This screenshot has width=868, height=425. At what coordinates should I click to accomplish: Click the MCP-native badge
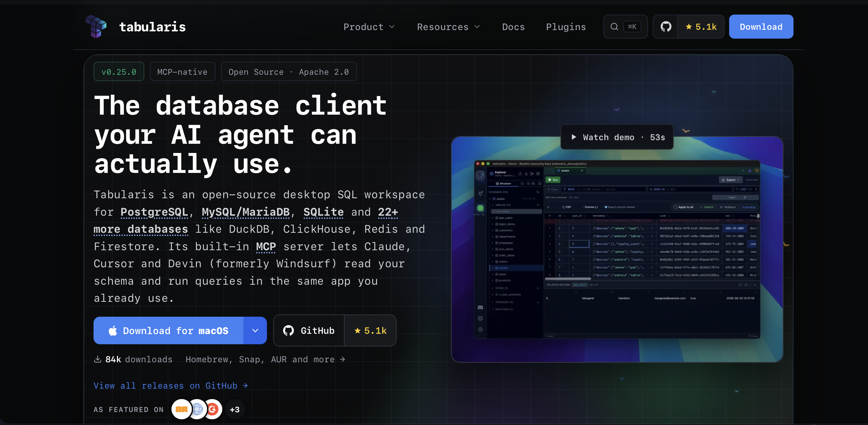tap(182, 72)
